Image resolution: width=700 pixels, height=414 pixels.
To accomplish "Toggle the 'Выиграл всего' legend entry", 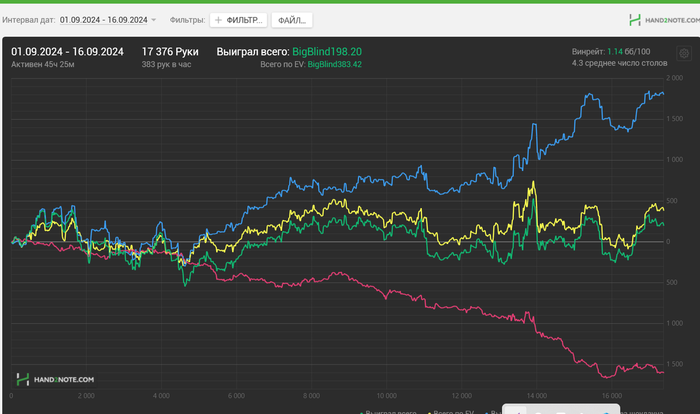I will tap(388, 412).
